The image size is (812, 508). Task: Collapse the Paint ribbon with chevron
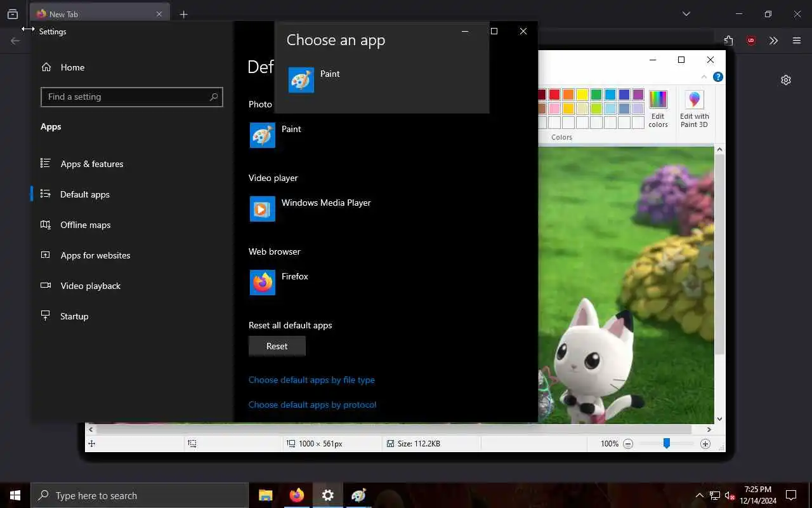point(704,77)
